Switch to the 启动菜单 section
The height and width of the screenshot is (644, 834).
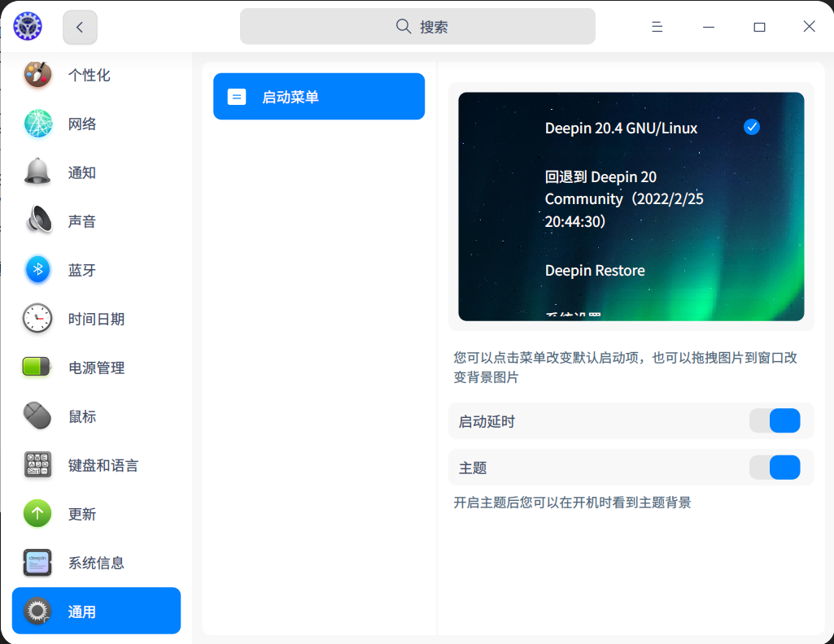pyautogui.click(x=318, y=96)
